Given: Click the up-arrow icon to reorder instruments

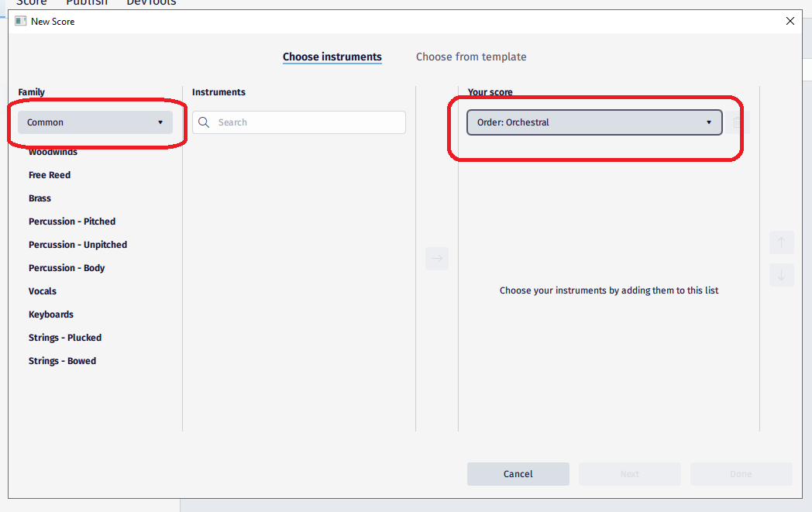Looking at the screenshot, I should (782, 242).
